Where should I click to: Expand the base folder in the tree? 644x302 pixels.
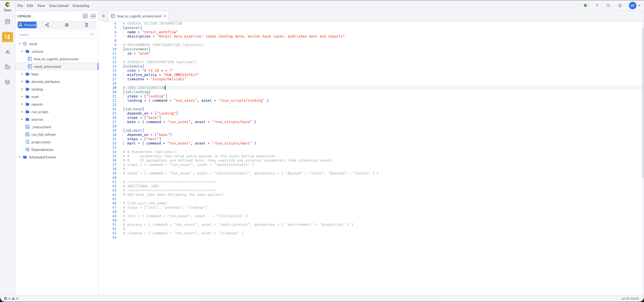(x=22, y=74)
